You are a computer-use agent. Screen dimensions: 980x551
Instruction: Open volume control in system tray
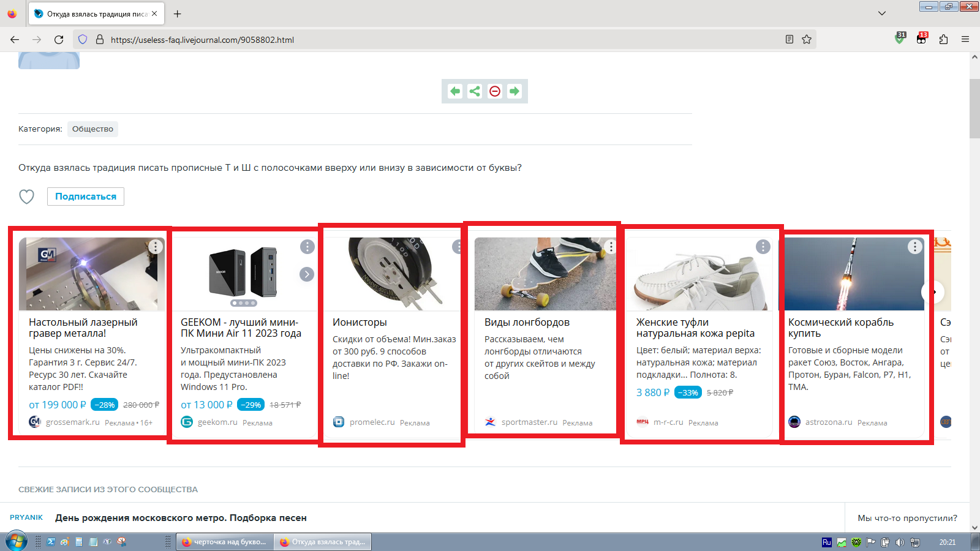pyautogui.click(x=900, y=541)
